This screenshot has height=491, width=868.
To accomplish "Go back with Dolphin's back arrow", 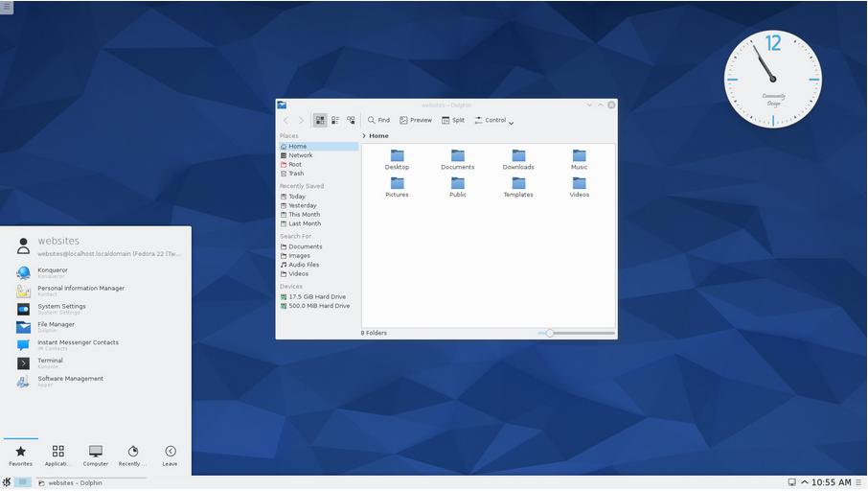I will pos(286,120).
